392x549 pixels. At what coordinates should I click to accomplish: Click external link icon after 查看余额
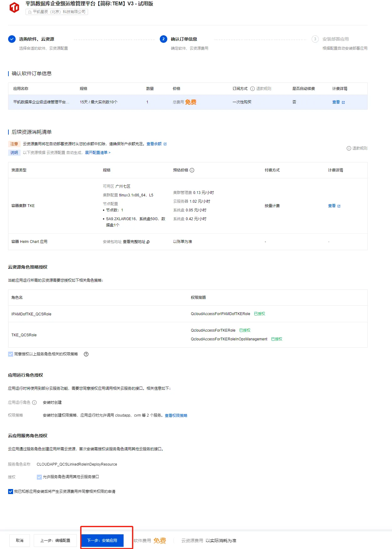click(165, 144)
